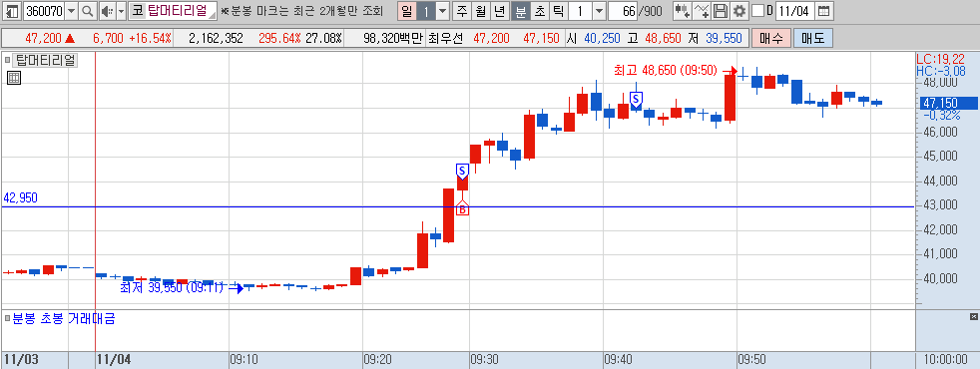The width and height of the screenshot is (980, 369).
Task: Switch to yearly (년) chart
Action: coord(499,11)
